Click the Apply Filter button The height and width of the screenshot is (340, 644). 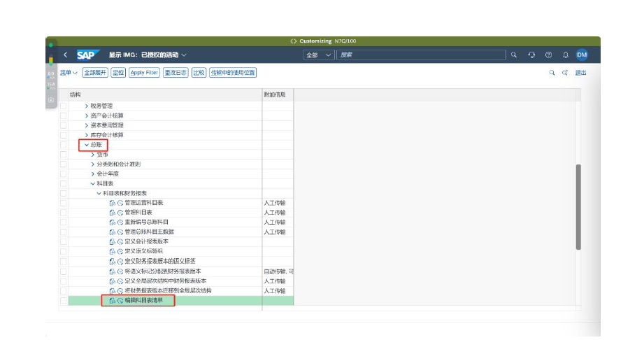pyautogui.click(x=144, y=73)
